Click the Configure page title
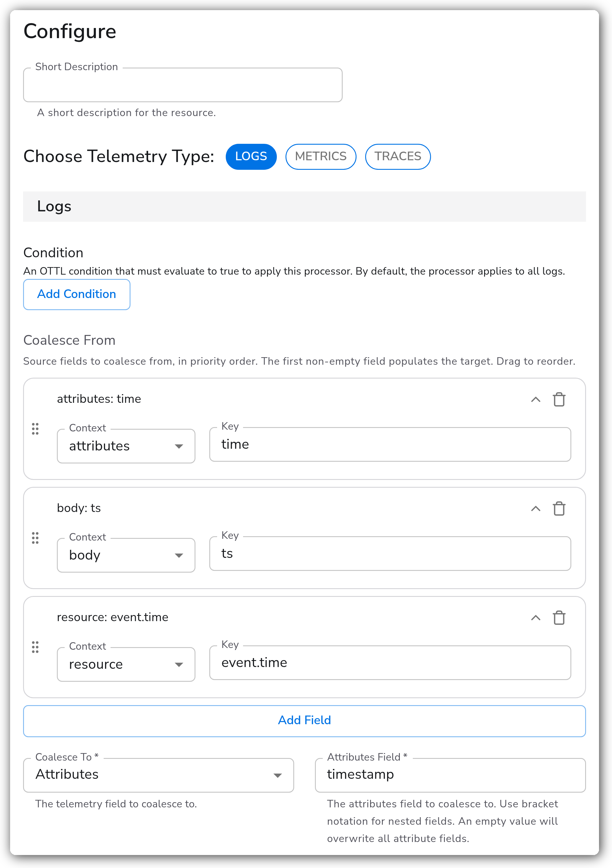The height and width of the screenshot is (868, 612). tap(70, 31)
